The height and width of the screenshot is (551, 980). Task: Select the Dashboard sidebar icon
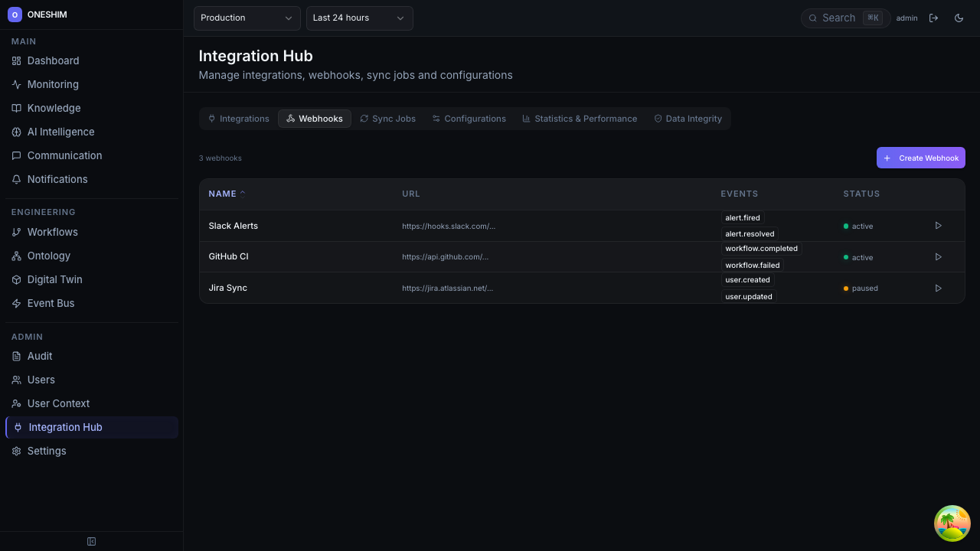[x=17, y=60]
